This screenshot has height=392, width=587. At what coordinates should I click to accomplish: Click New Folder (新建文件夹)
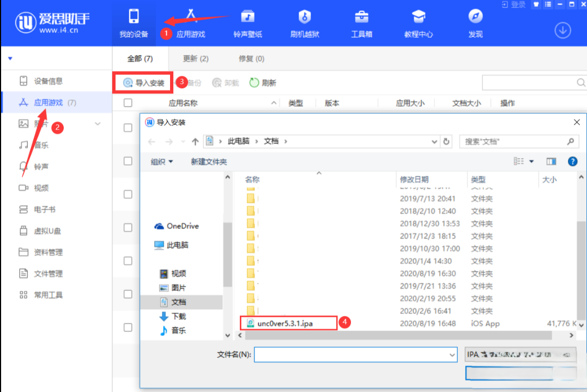point(209,162)
